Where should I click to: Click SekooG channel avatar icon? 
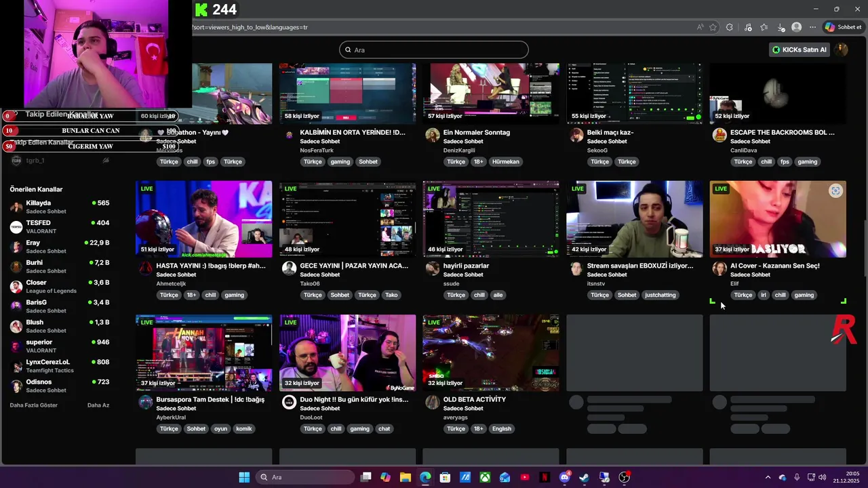pyautogui.click(x=576, y=135)
